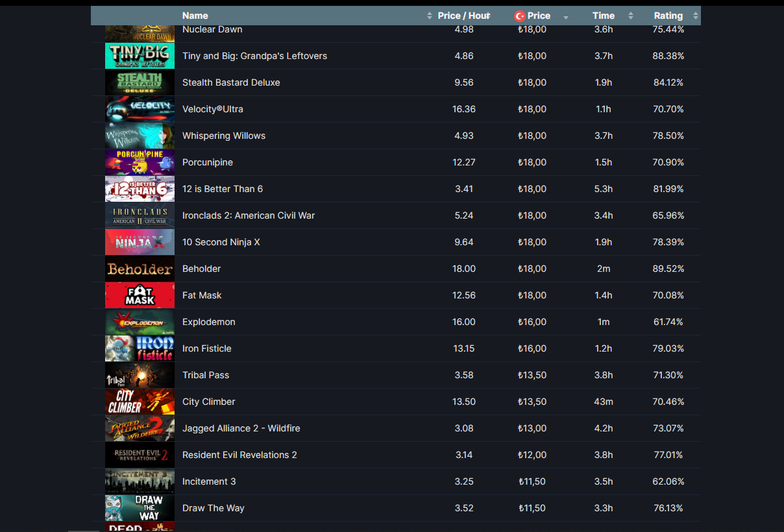Viewport: 784px width, 532px height.
Task: Open Explodemon cover image
Action: coord(140,322)
